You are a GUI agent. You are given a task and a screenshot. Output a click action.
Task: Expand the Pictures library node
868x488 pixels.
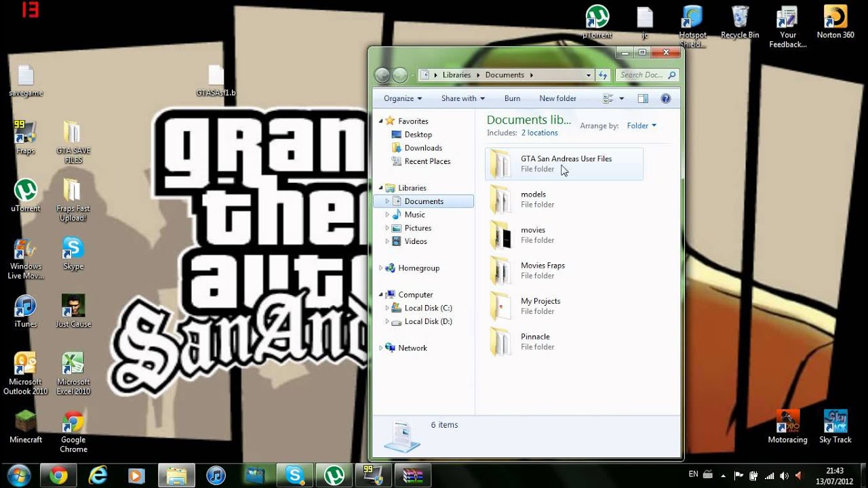pyautogui.click(x=387, y=228)
